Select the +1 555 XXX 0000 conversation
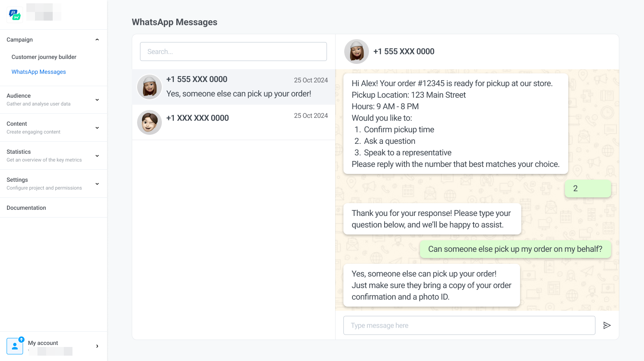The height and width of the screenshot is (361, 644). (x=233, y=87)
